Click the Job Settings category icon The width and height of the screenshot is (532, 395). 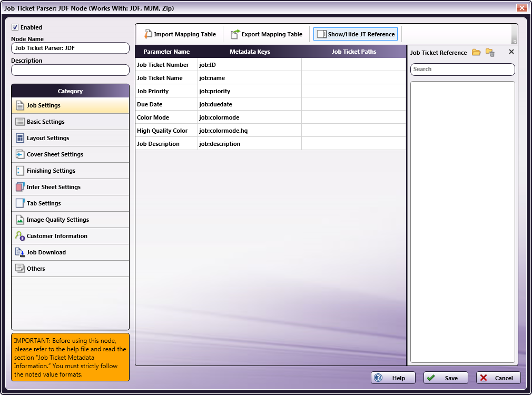(20, 105)
